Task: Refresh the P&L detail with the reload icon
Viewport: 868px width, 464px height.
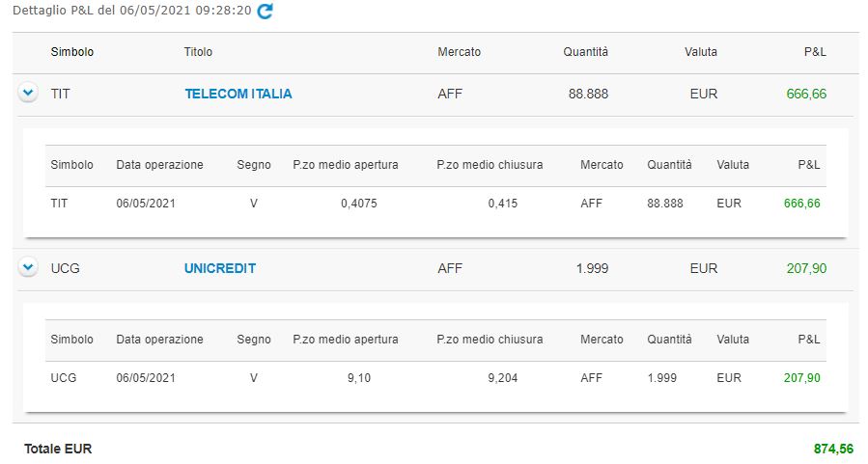Action: click(266, 11)
